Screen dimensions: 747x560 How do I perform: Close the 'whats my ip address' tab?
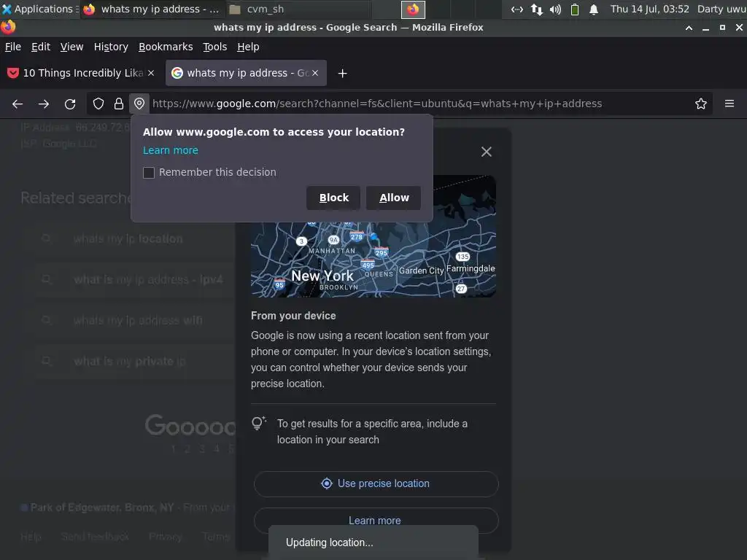(315, 73)
